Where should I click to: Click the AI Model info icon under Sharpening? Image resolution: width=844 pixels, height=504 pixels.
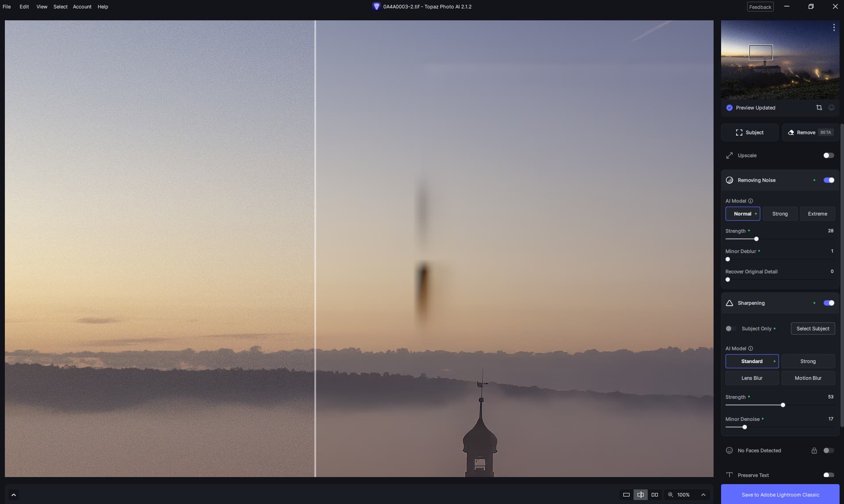coord(750,349)
